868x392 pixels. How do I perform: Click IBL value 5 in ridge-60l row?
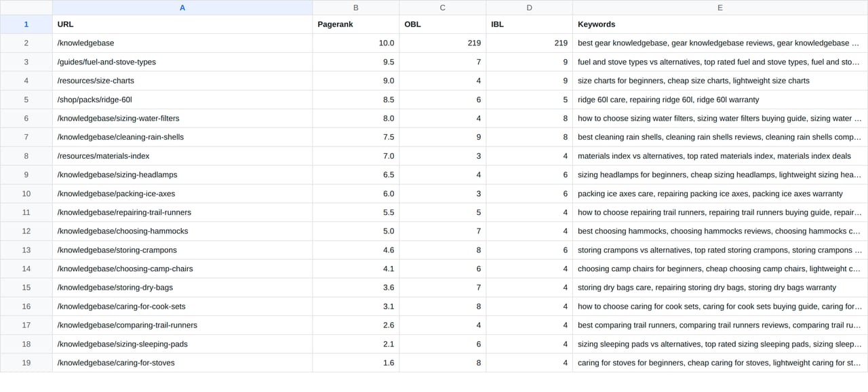pos(530,100)
